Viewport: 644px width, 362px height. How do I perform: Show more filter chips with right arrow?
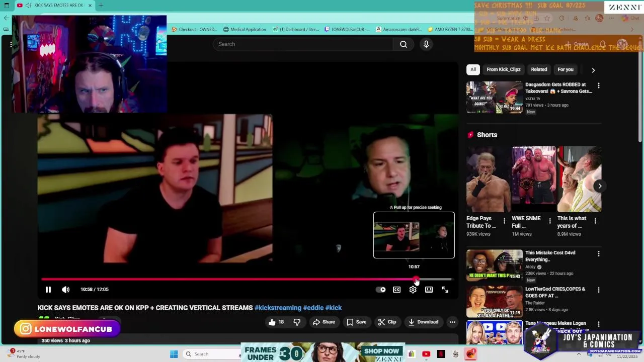(593, 70)
